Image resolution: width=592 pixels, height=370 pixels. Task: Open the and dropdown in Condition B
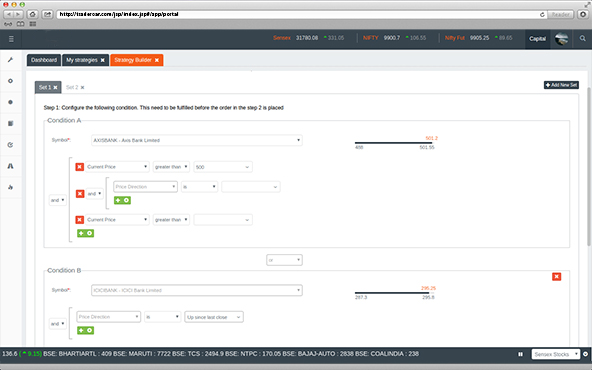pyautogui.click(x=57, y=324)
